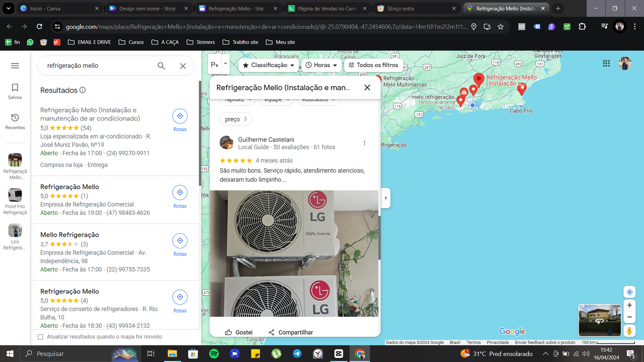This screenshot has width=644, height=362.
Task: Open the tab search dropdown arrow
Action: (8, 8)
